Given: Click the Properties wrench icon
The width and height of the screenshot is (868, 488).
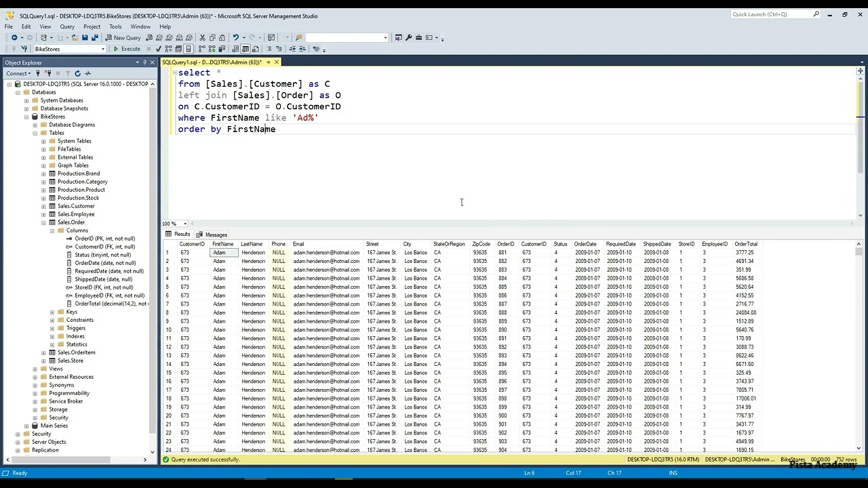Looking at the screenshot, I should coord(408,37).
